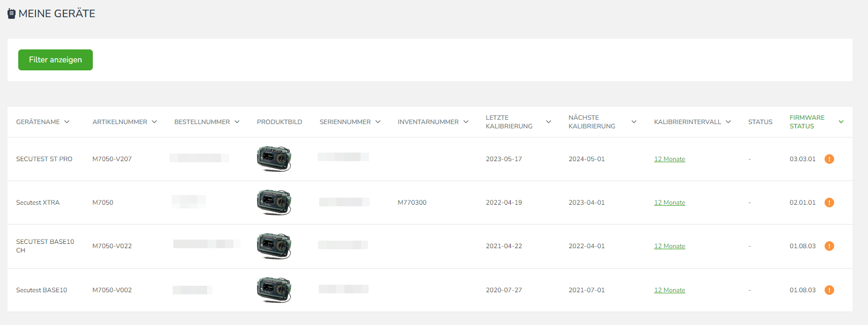Open 12 Monate link for SECUTEST ST PRO

point(670,159)
